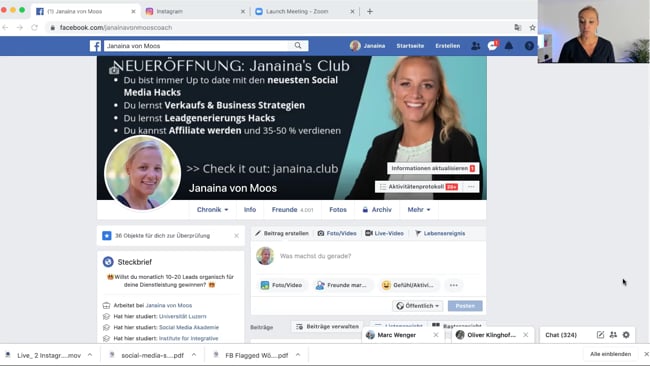This screenshot has width=650, height=366.
Task: Click Freunde markieren button
Action: [341, 285]
